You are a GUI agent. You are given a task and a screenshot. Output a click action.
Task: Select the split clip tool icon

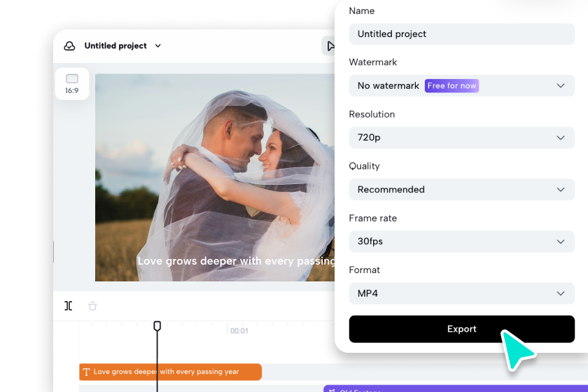pyautogui.click(x=69, y=306)
